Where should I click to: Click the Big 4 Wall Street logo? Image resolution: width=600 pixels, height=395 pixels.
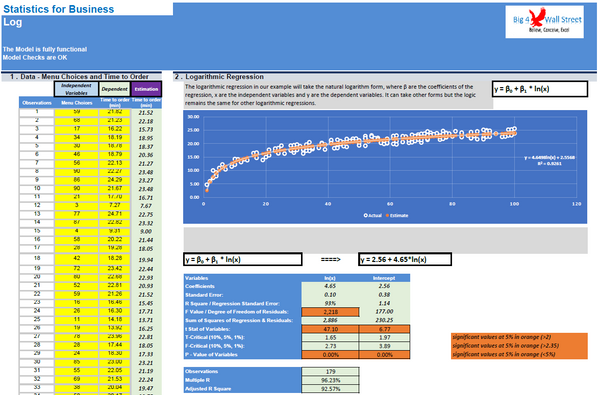click(544, 22)
